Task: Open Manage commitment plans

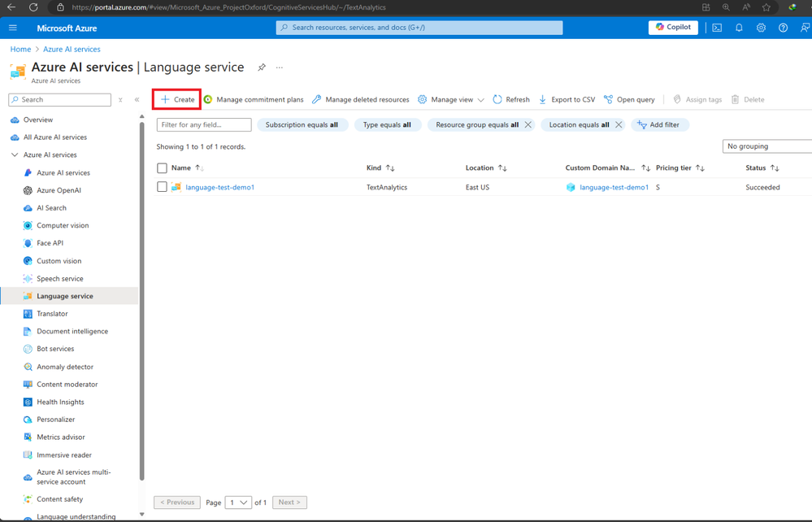Action: pos(254,99)
